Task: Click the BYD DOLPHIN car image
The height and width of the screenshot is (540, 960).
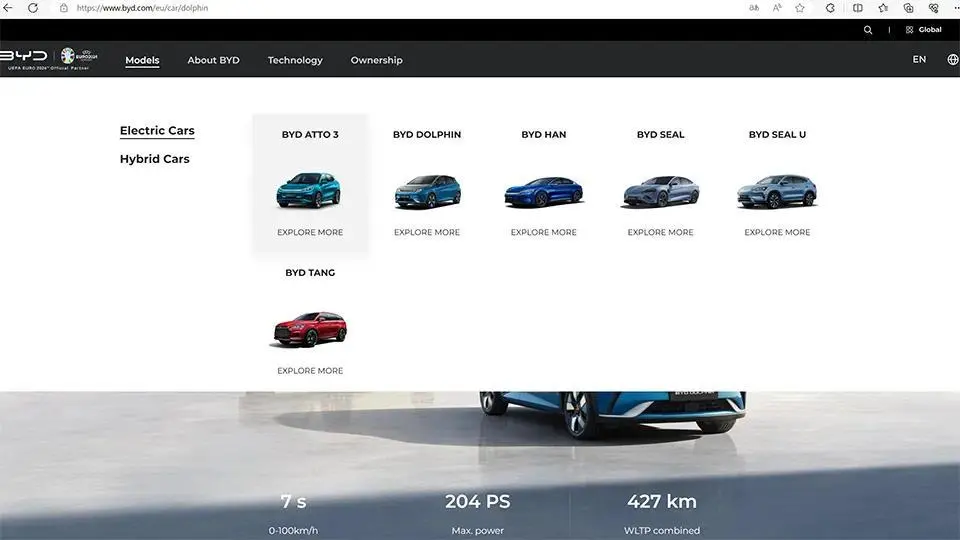Action: (427, 192)
